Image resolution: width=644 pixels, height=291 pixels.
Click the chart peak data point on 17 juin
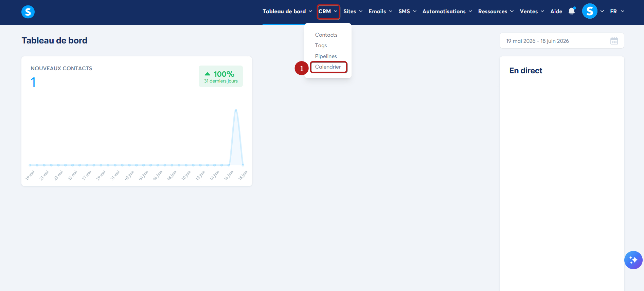point(236,110)
